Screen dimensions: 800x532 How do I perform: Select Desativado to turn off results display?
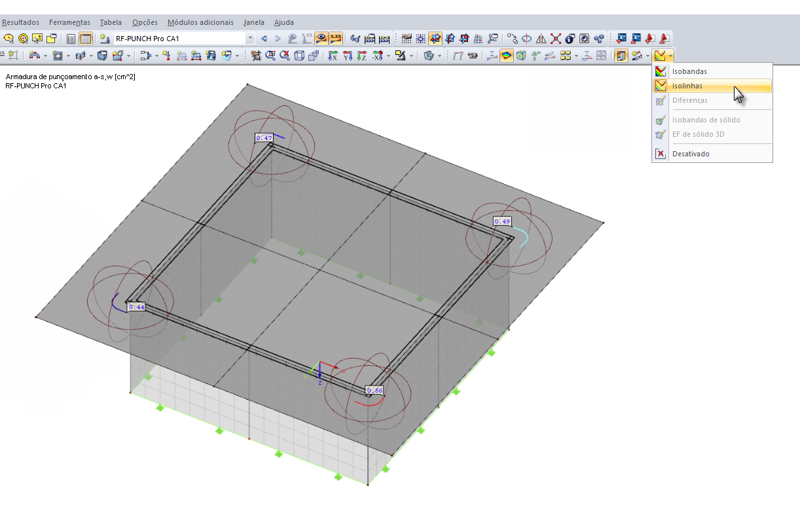click(x=712, y=154)
